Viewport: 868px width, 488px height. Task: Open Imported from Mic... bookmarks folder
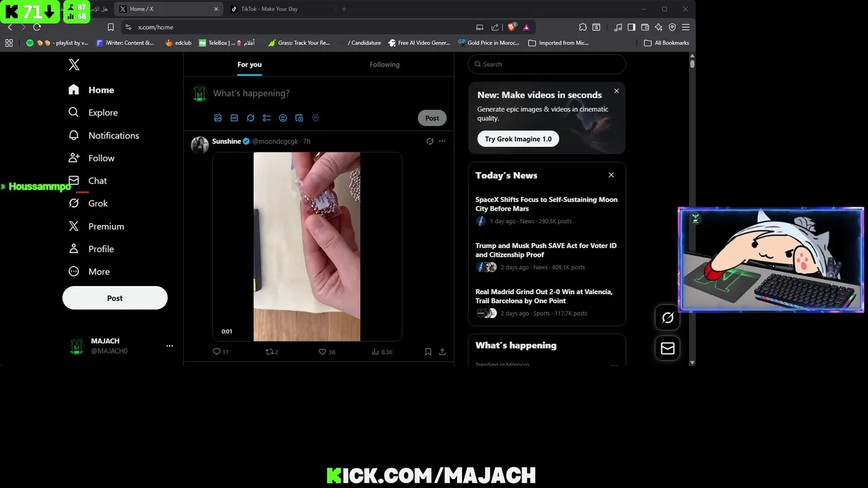pos(558,43)
